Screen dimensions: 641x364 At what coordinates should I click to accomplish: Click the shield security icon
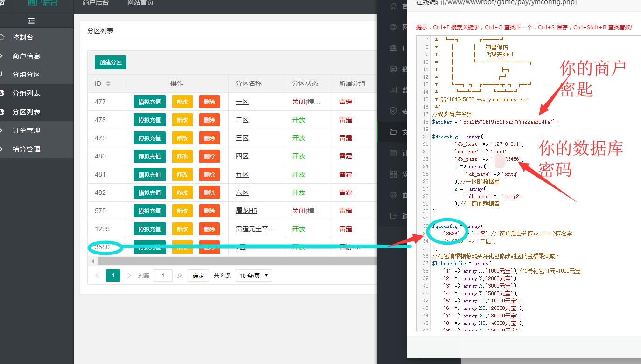pyautogui.click(x=393, y=111)
